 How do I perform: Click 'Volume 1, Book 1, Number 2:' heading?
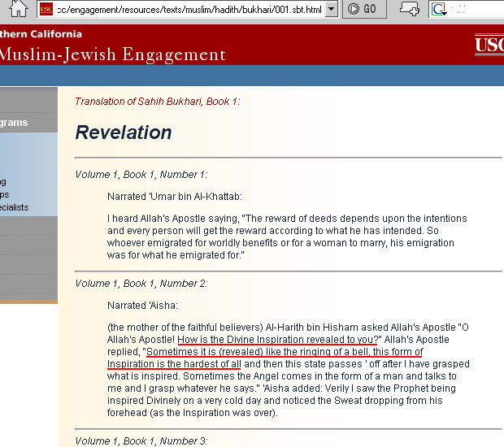click(x=141, y=284)
